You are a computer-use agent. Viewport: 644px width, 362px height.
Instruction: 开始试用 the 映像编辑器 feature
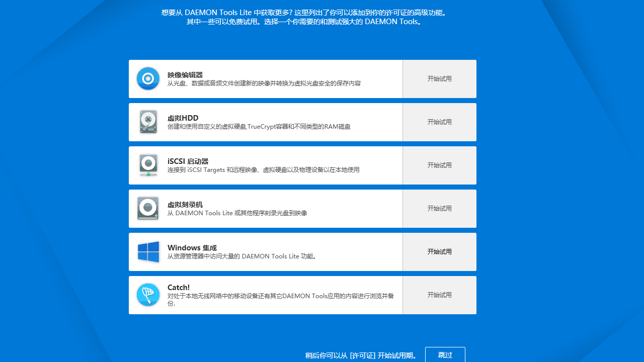(439, 78)
